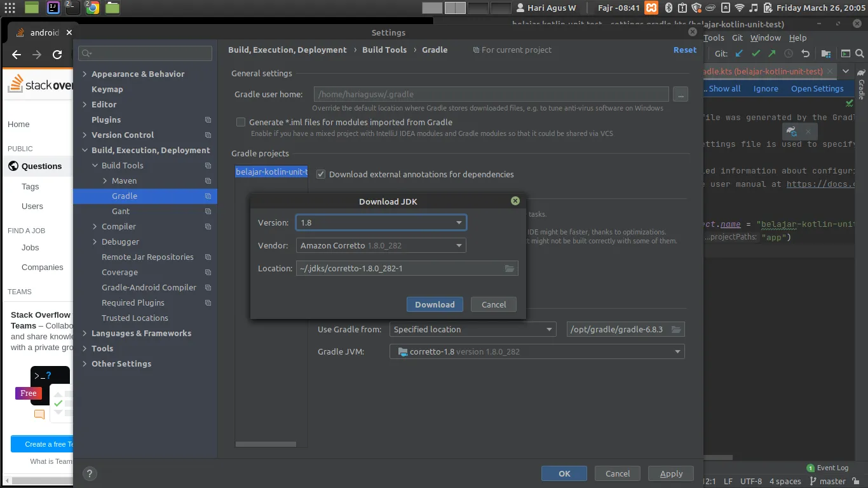Click OK in the Settings dialog

point(564,473)
